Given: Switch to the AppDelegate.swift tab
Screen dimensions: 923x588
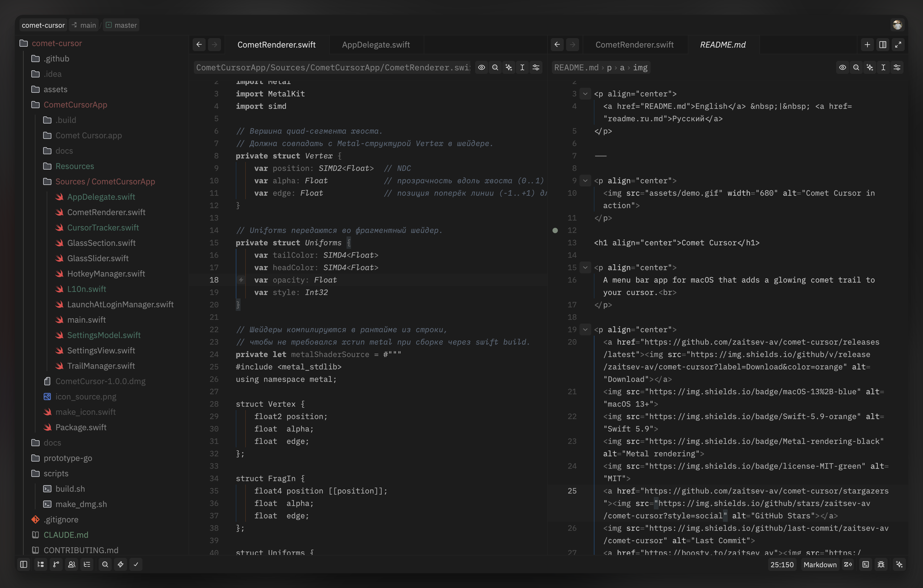Looking at the screenshot, I should tap(376, 44).
